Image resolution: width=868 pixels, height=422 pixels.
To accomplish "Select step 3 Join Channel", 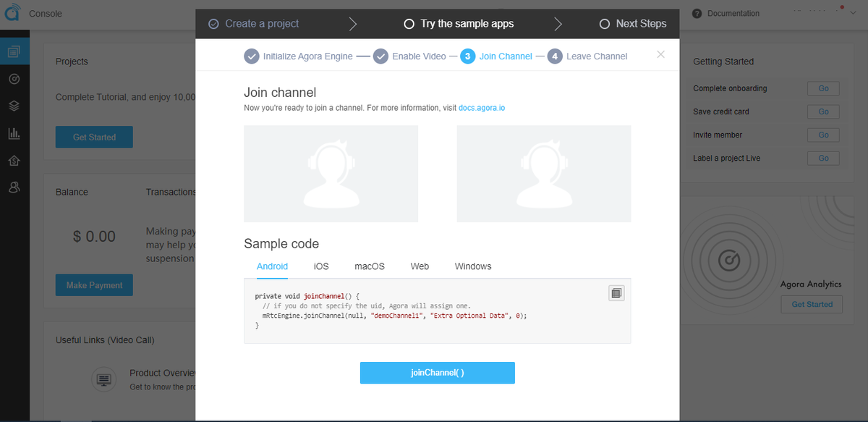I will tap(496, 56).
